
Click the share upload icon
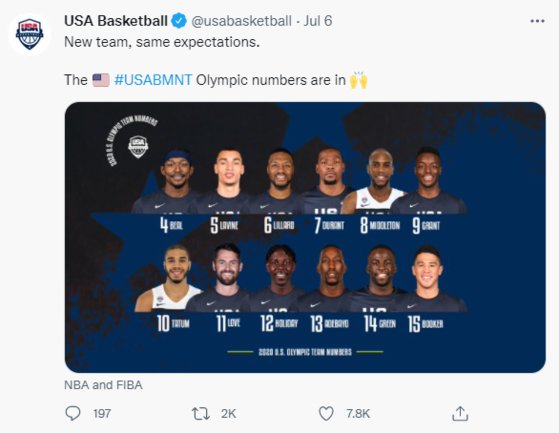pyautogui.click(x=460, y=413)
